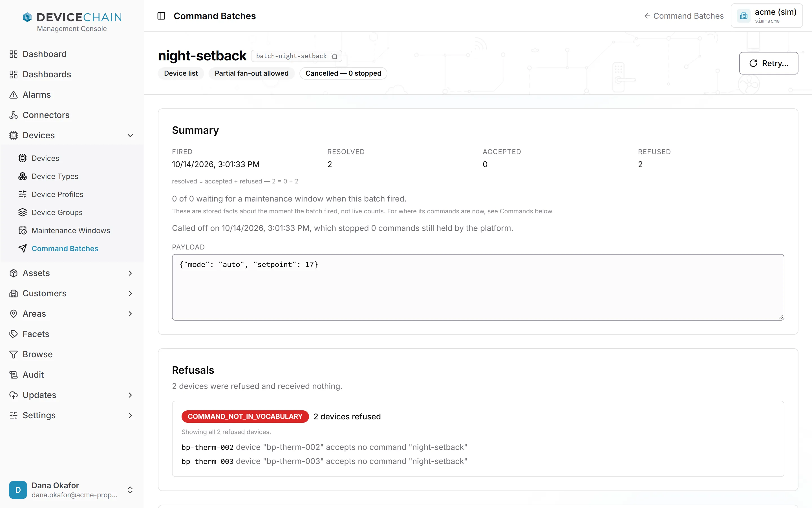Expand the Settings menu chevron
The image size is (812, 508).
[130, 415]
